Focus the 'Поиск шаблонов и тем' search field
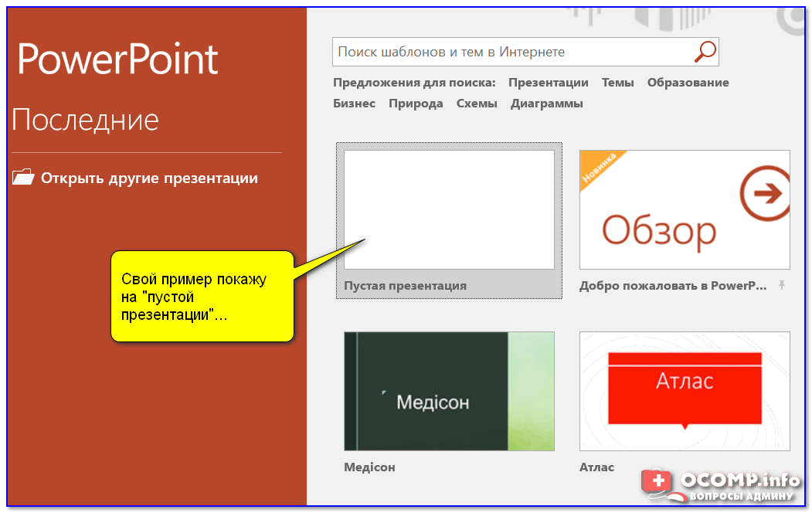 click(x=525, y=52)
